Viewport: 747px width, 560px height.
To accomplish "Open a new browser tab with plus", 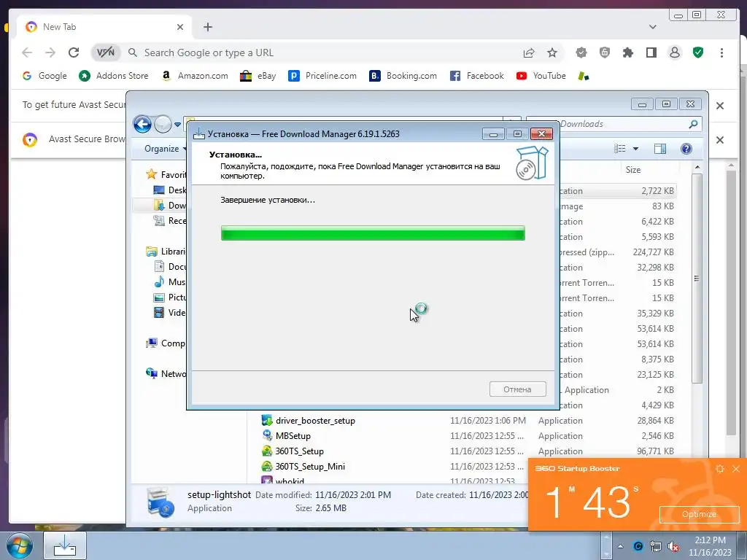I will (208, 27).
